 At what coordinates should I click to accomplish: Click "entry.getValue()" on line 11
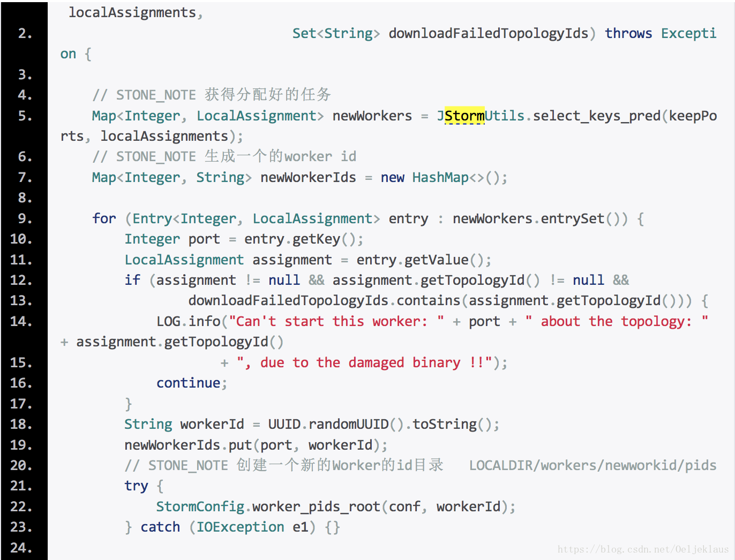(420, 260)
